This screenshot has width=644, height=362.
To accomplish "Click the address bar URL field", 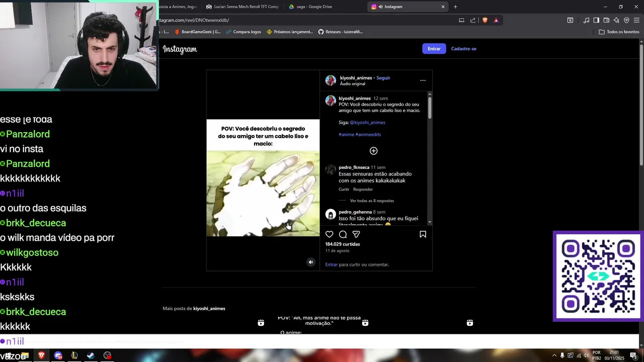I will (x=307, y=20).
